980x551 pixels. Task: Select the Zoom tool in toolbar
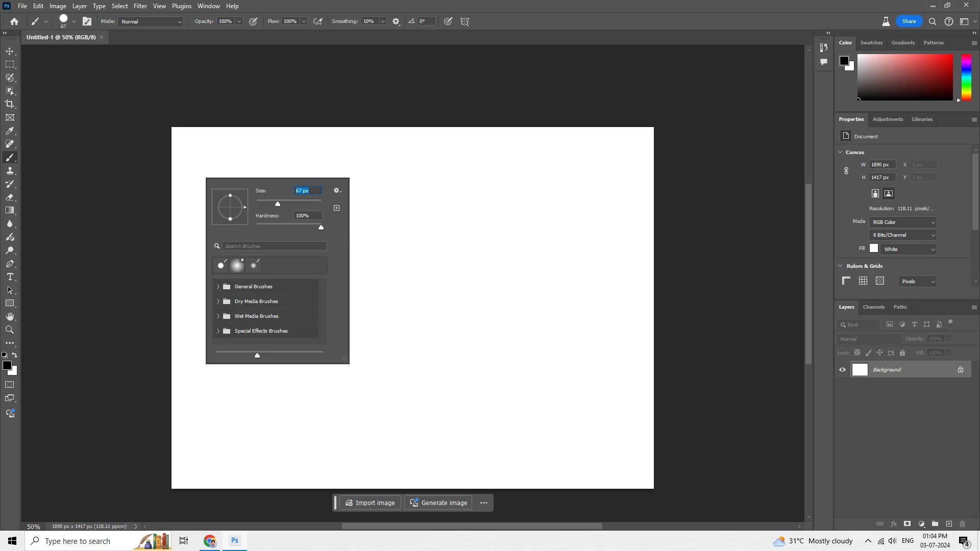click(x=10, y=330)
